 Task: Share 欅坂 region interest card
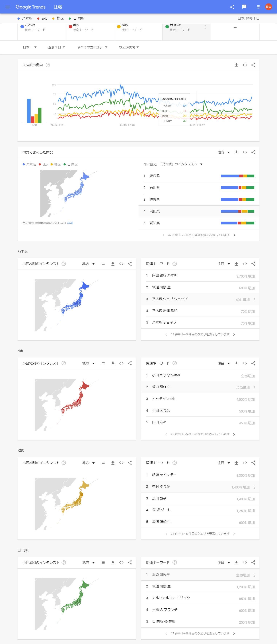(130, 463)
